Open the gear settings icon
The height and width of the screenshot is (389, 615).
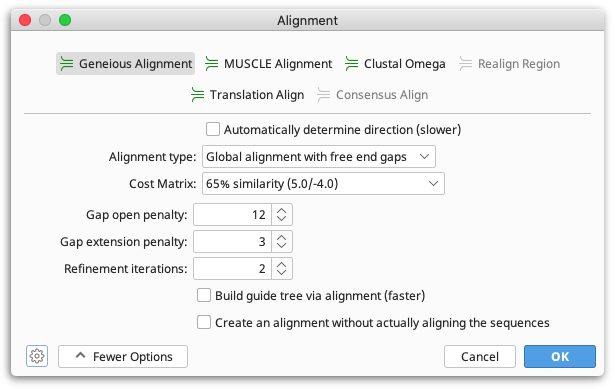(x=37, y=356)
